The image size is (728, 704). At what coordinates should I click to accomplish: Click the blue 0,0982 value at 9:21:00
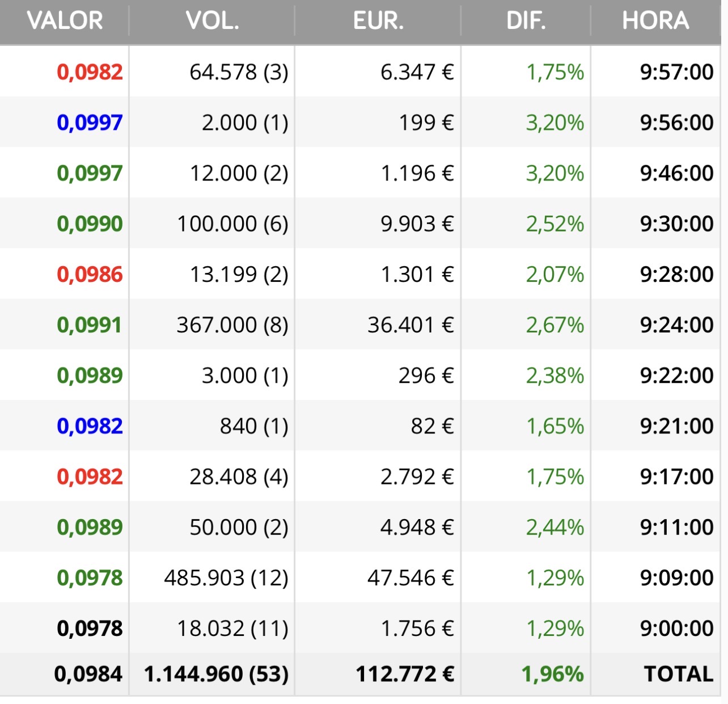tap(90, 426)
